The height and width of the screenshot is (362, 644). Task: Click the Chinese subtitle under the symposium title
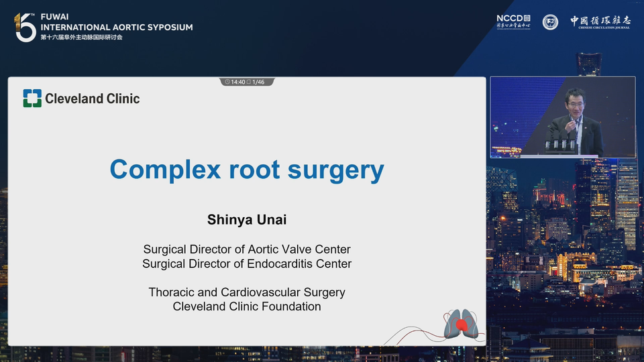tap(81, 38)
